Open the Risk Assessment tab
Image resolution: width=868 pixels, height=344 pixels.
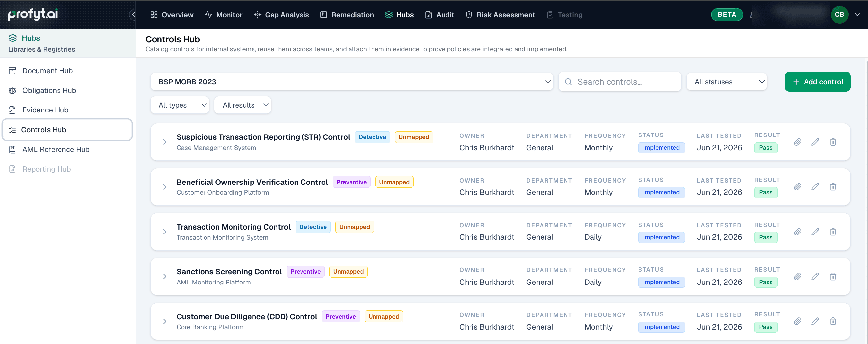[500, 14]
